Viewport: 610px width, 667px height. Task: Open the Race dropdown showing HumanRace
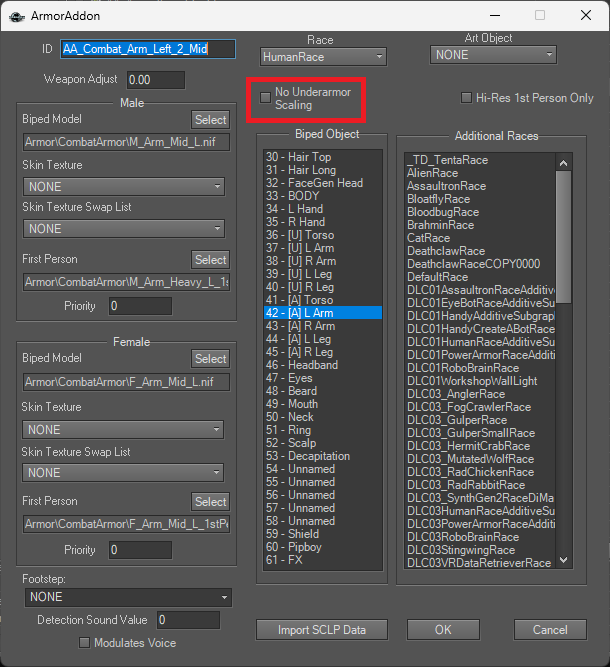point(323,57)
